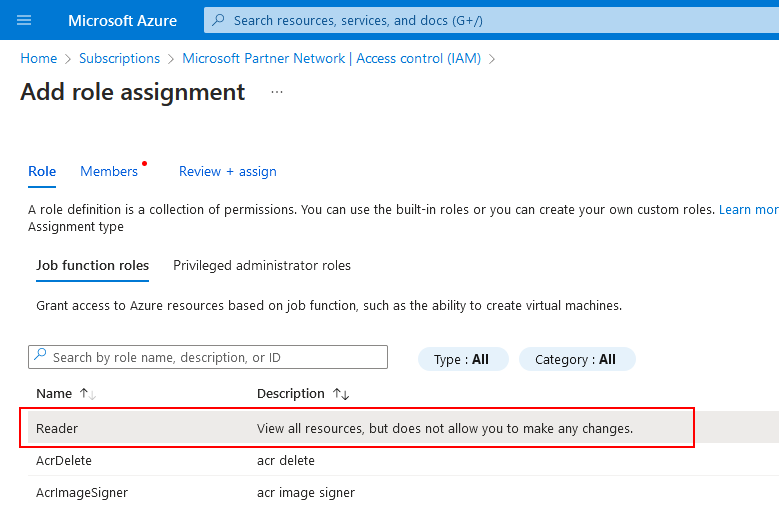The width and height of the screenshot is (779, 505).
Task: Open the Category : All filter
Action: [x=577, y=359]
